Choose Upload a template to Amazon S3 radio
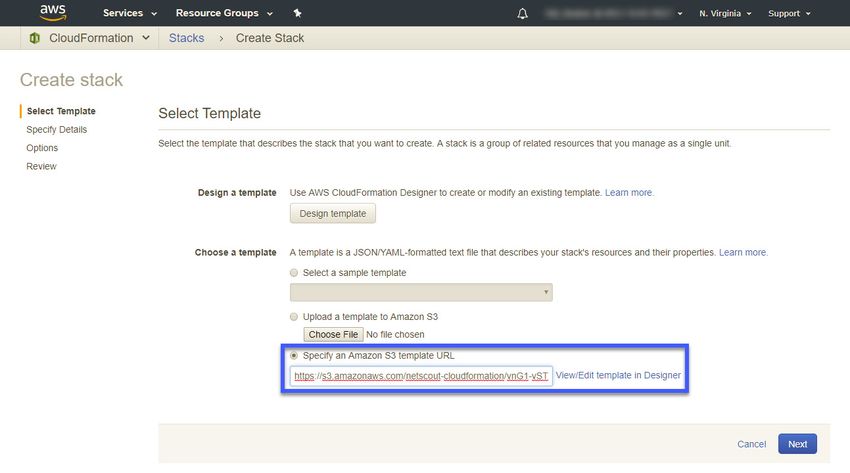Viewport: 850px width, 473px height. [294, 316]
